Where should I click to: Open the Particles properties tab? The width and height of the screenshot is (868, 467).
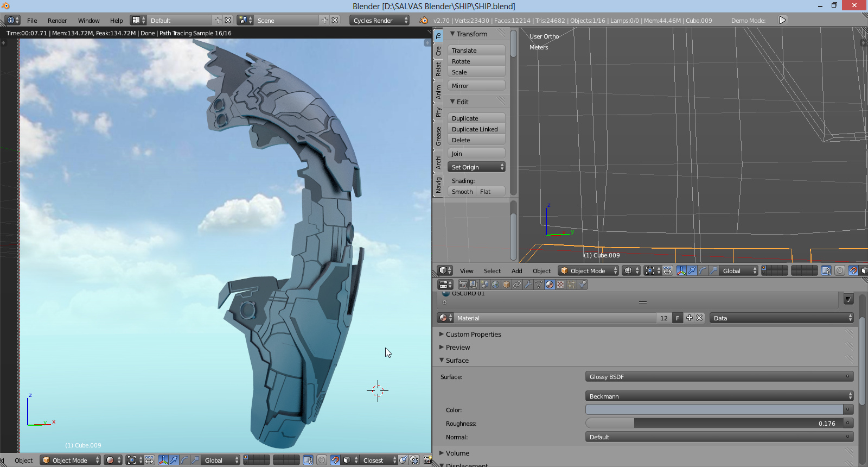tap(571, 285)
